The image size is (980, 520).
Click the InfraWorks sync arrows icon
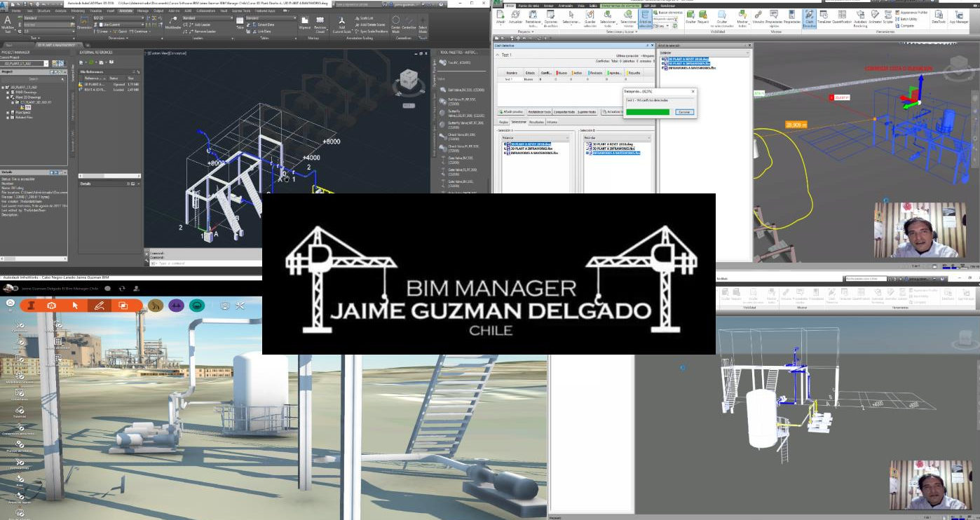pos(123,288)
